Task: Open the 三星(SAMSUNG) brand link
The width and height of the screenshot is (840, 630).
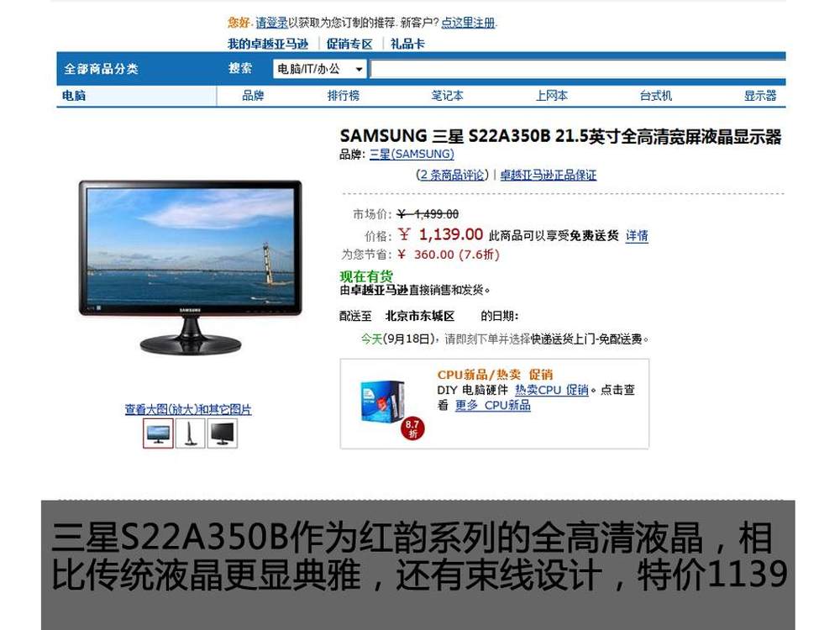Action: point(412,155)
